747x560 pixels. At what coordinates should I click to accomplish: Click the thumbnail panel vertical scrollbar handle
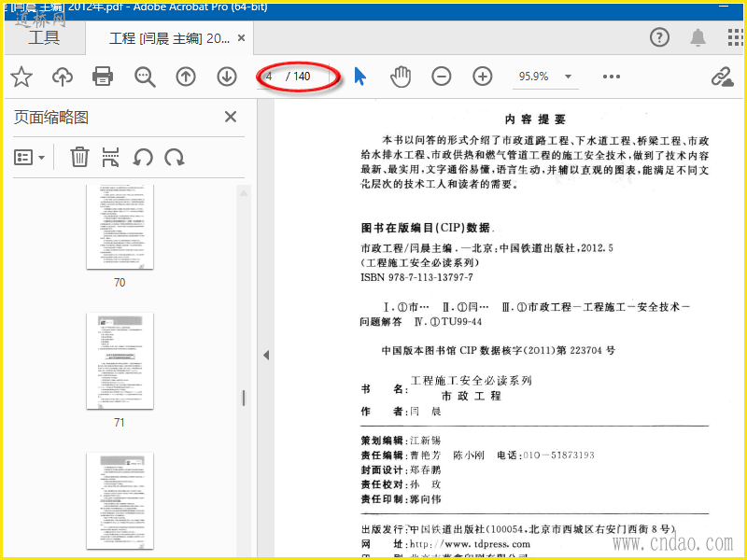tap(244, 399)
